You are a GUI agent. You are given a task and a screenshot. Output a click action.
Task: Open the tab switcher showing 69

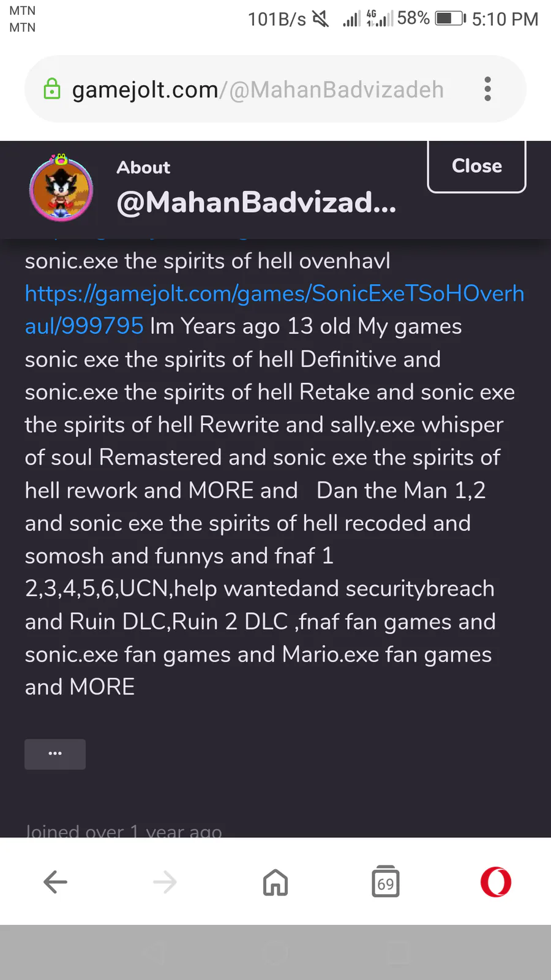pos(386,882)
